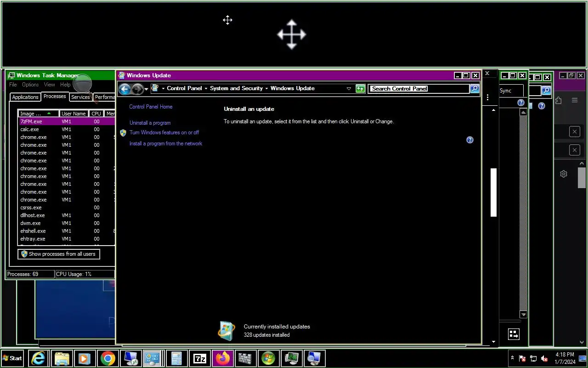
Task: Switch to Google Chrome on the taskbar
Action: coord(107,358)
